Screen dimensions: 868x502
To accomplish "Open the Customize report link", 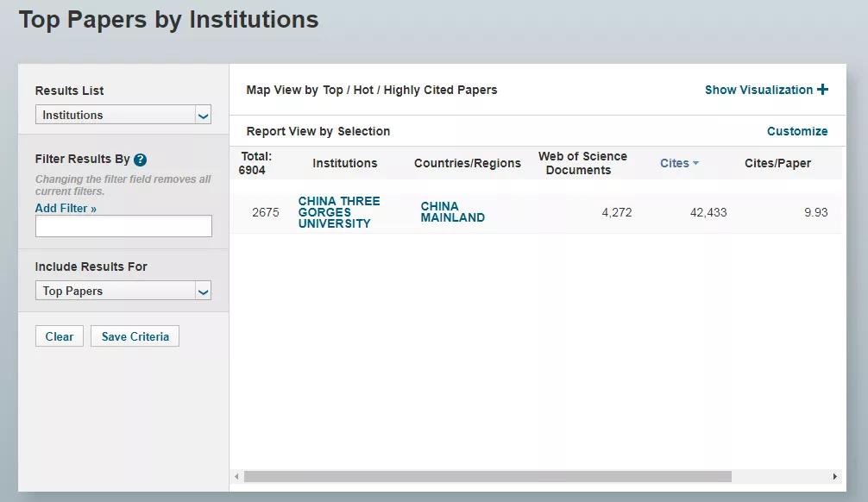I will (x=796, y=131).
